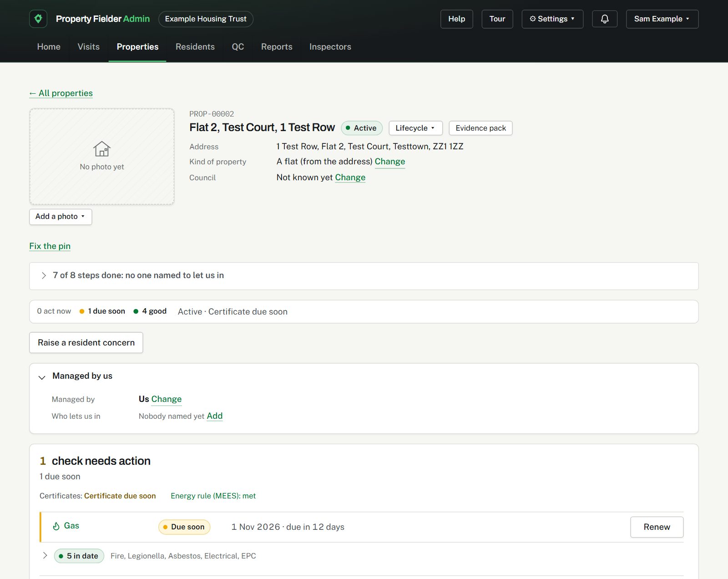Switch to the Reports tab

[x=277, y=47]
